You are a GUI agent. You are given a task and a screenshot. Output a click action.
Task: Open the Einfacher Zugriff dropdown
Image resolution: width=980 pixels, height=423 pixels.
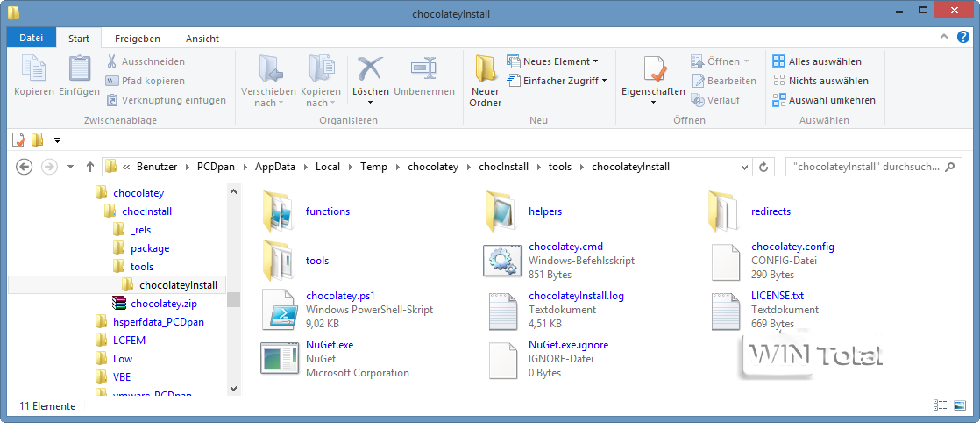click(557, 81)
